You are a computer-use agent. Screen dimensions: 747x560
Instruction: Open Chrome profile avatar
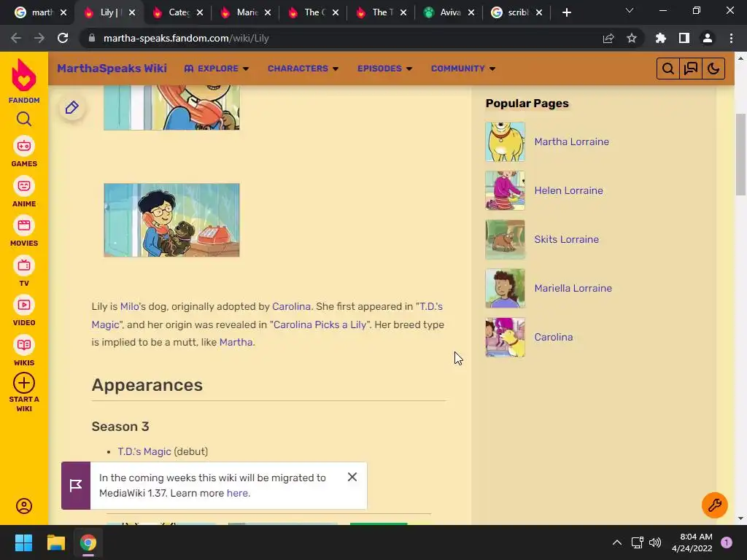click(708, 38)
